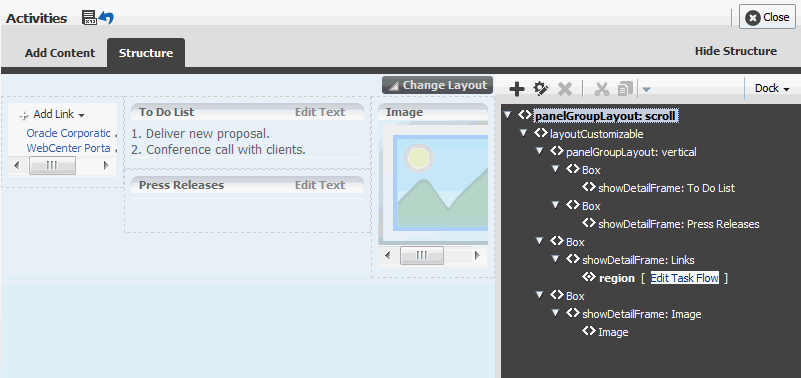The width and height of the screenshot is (801, 378).
Task: Click the edit properties gear-pencil icon
Action: [540, 89]
